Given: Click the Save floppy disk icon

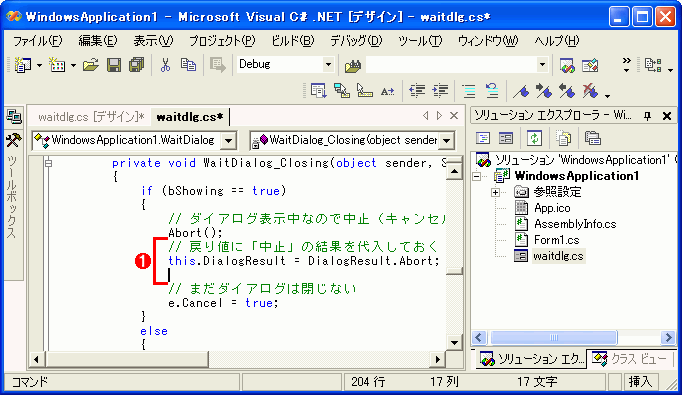Looking at the screenshot, I should 114,65.
